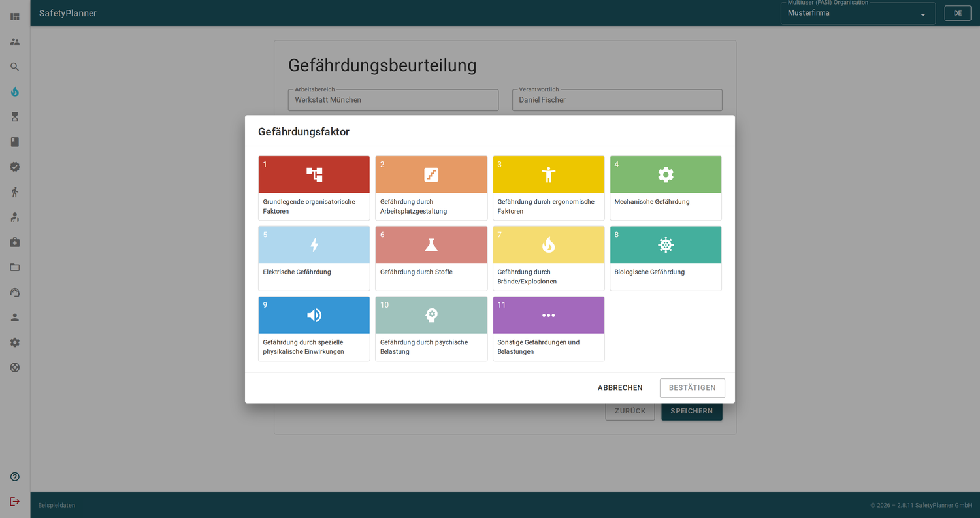The width and height of the screenshot is (980, 518).
Task: Click the first-aid kit sidebar icon
Action: pyautogui.click(x=14, y=242)
